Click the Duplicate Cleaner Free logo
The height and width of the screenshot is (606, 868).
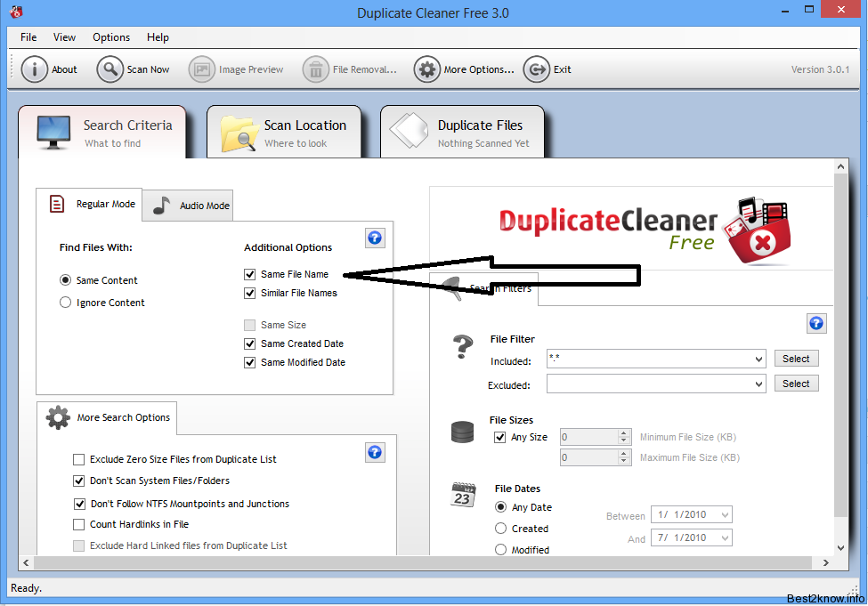(x=645, y=230)
